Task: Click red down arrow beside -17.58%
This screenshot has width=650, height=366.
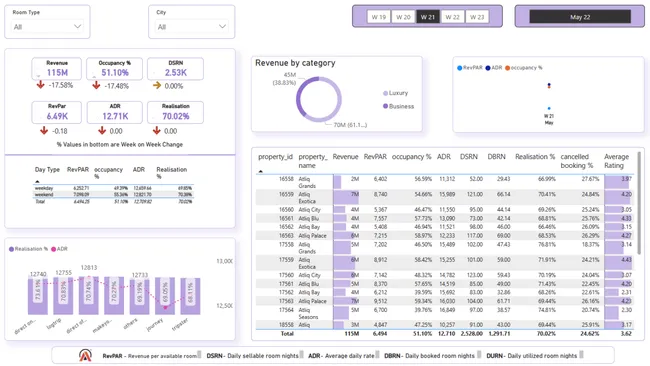Action: (40, 85)
